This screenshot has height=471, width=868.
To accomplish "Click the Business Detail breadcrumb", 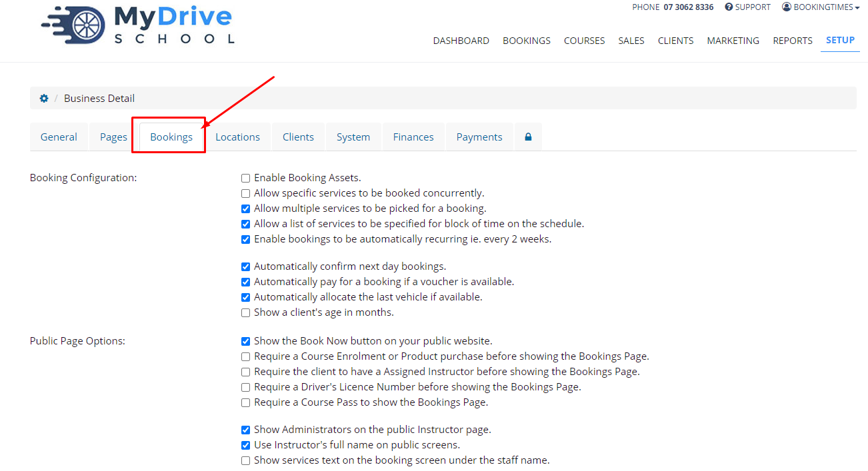I will click(x=99, y=99).
